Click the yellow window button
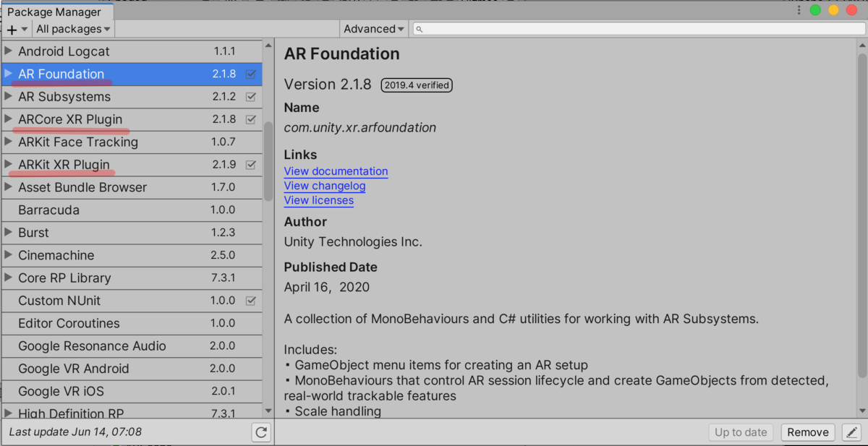 point(833,10)
